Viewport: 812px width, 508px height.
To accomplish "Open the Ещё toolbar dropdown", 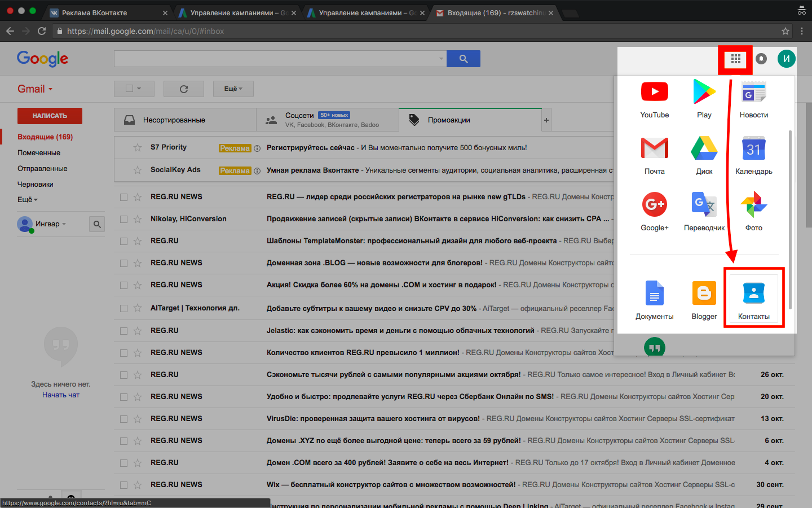I will pyautogui.click(x=233, y=89).
